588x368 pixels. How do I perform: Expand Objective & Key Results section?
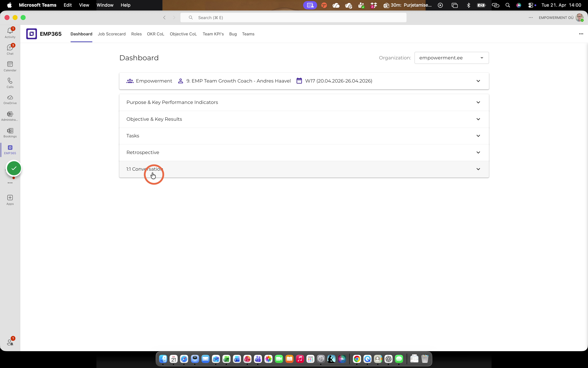click(304, 119)
